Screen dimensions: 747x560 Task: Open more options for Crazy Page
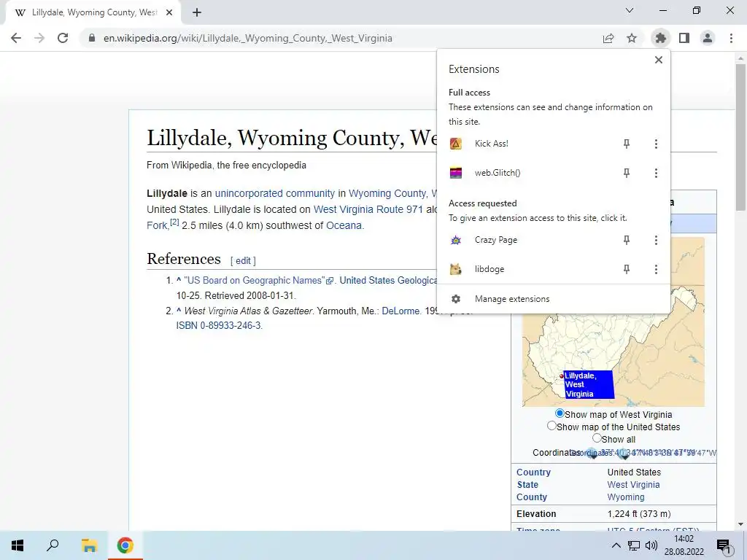pos(656,240)
